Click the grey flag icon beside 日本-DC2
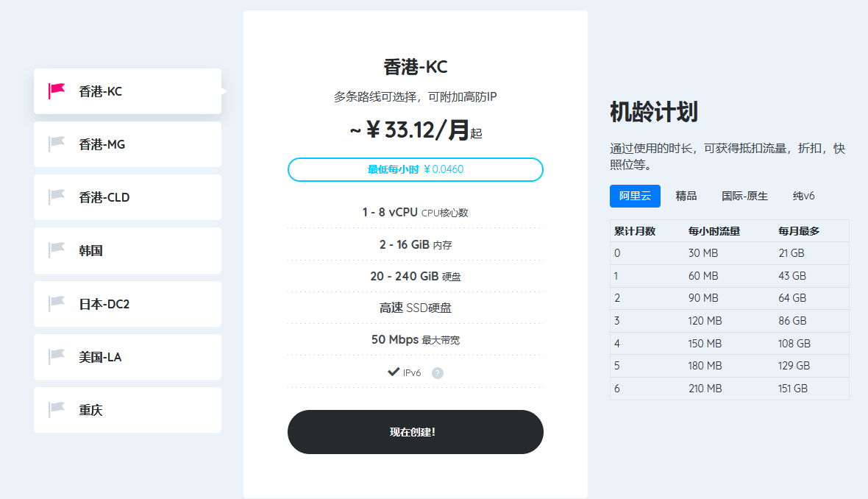Image resolution: width=868 pixels, height=499 pixels. coord(57,303)
